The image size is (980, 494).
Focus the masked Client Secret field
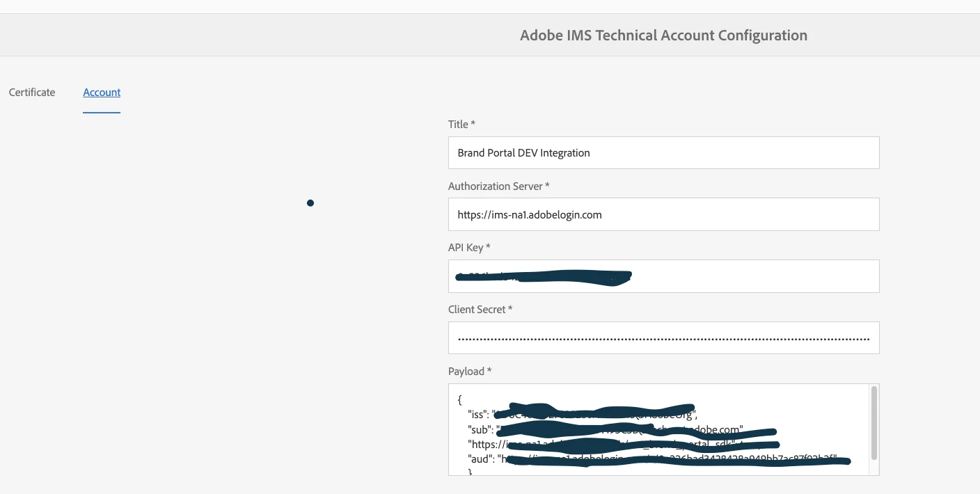click(x=663, y=338)
